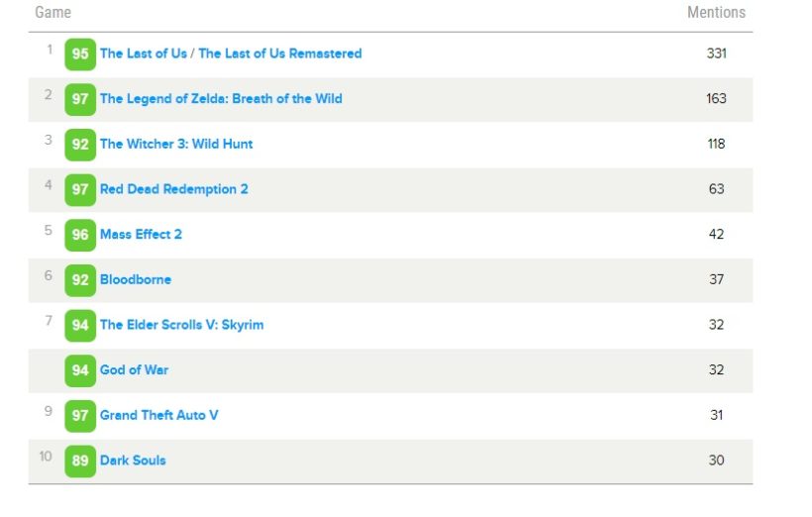Open The Legend of Zelda: Breath of the Wild

coord(221,99)
